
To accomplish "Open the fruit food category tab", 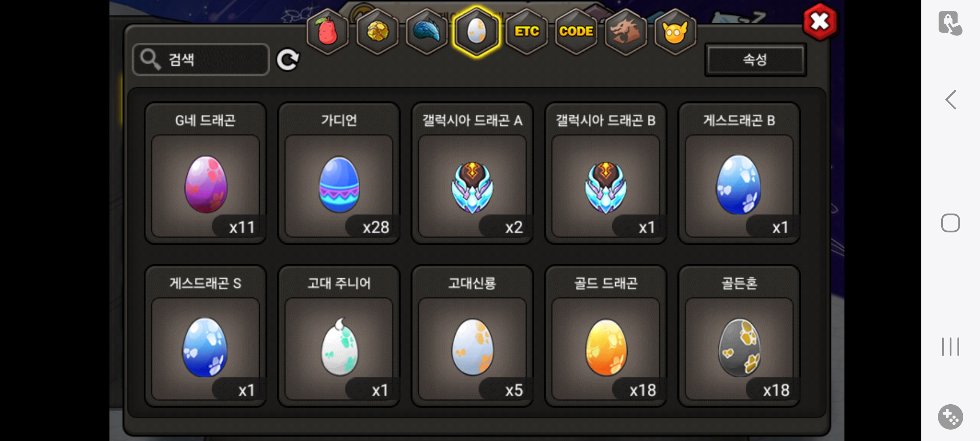I will 327,32.
